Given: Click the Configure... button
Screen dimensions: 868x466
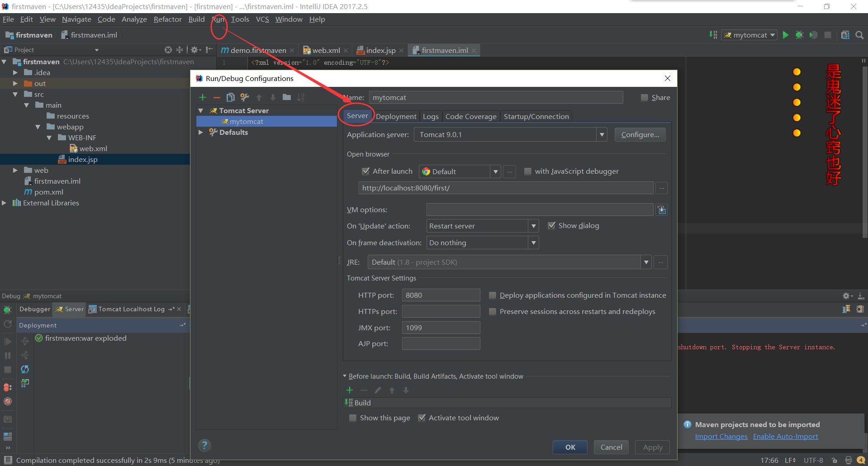Looking at the screenshot, I should click(640, 135).
